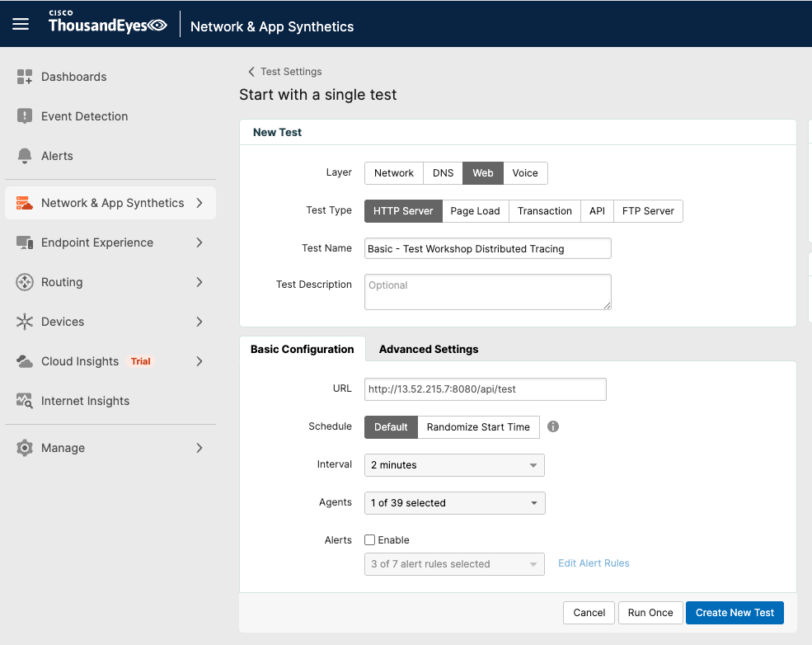Click the Test Description text area
The height and width of the screenshot is (645, 812).
pos(488,292)
